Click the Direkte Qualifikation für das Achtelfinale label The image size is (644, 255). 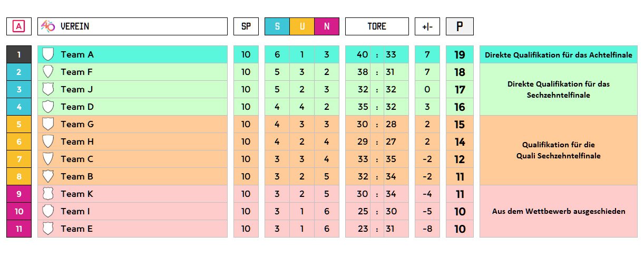[x=559, y=54]
